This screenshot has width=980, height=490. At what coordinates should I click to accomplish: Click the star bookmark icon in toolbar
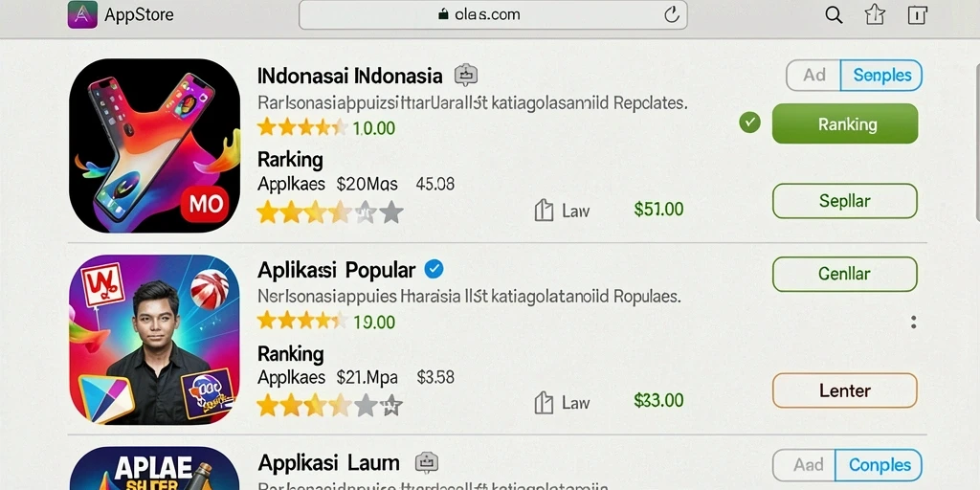875,14
